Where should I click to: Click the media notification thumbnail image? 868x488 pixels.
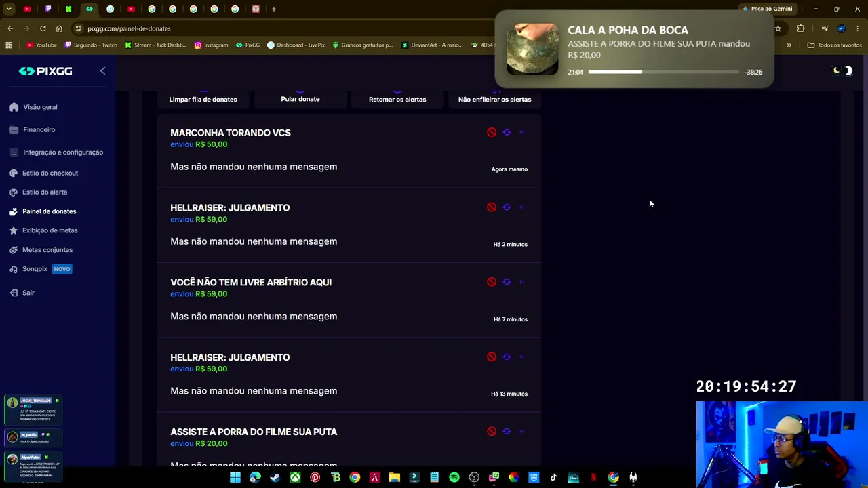(x=532, y=49)
